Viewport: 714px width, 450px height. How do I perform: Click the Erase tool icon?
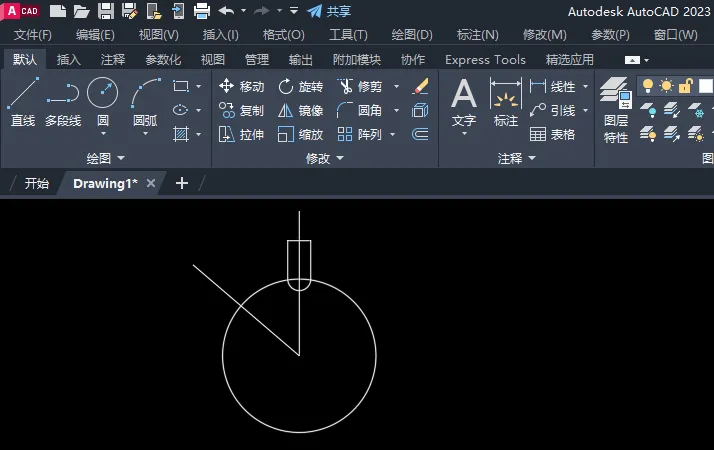[420, 86]
